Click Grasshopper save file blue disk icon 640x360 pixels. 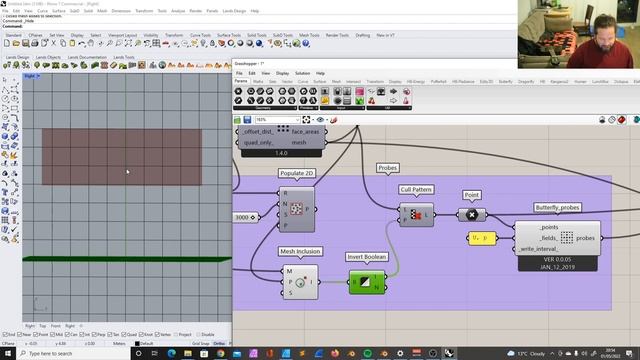pos(247,120)
